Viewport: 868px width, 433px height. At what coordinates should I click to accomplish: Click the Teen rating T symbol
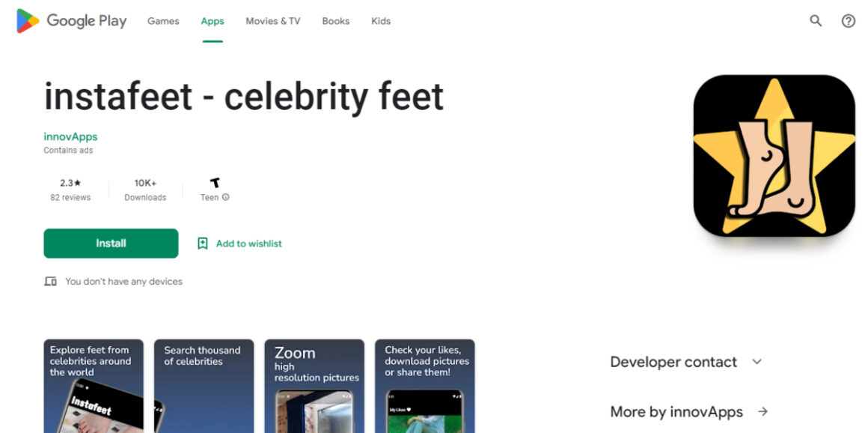point(215,182)
